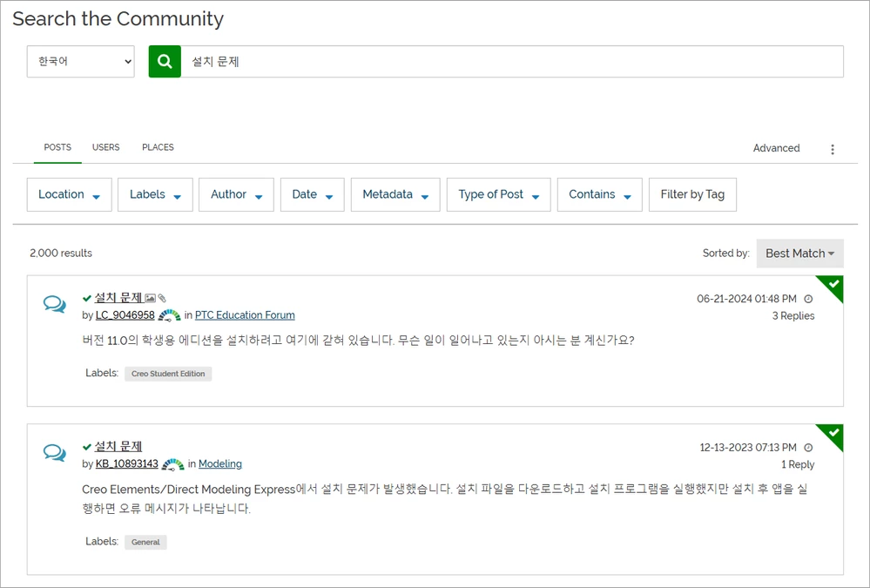Click the 06-21-2024 01:48 PM timestamp
Viewport: 870px width, 588px height.
[746, 299]
